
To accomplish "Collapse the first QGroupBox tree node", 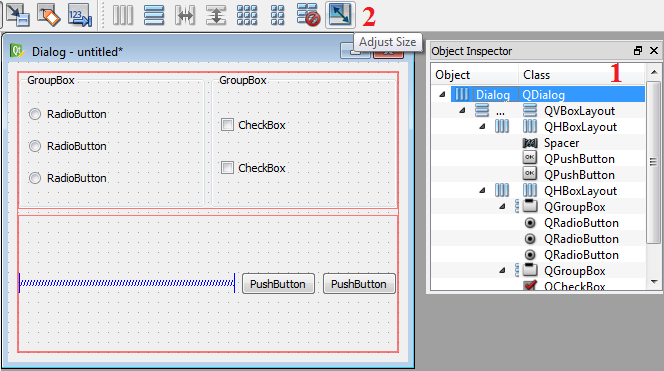I will (x=502, y=207).
